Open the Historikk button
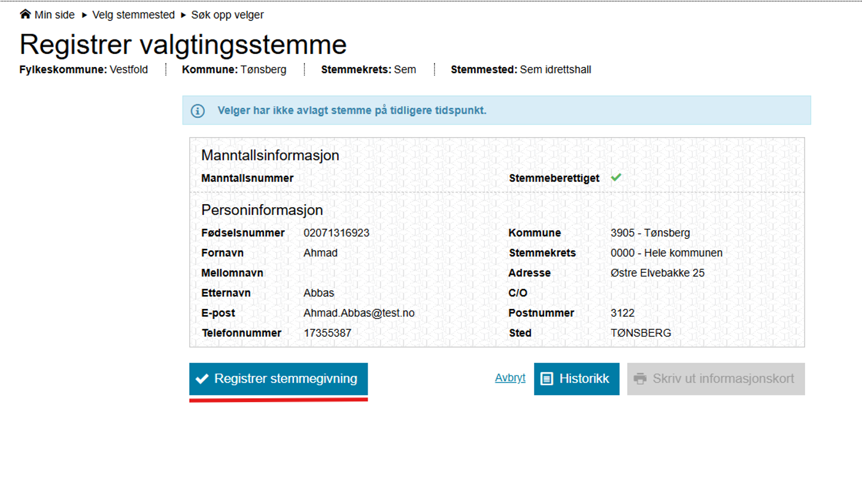 coord(576,378)
